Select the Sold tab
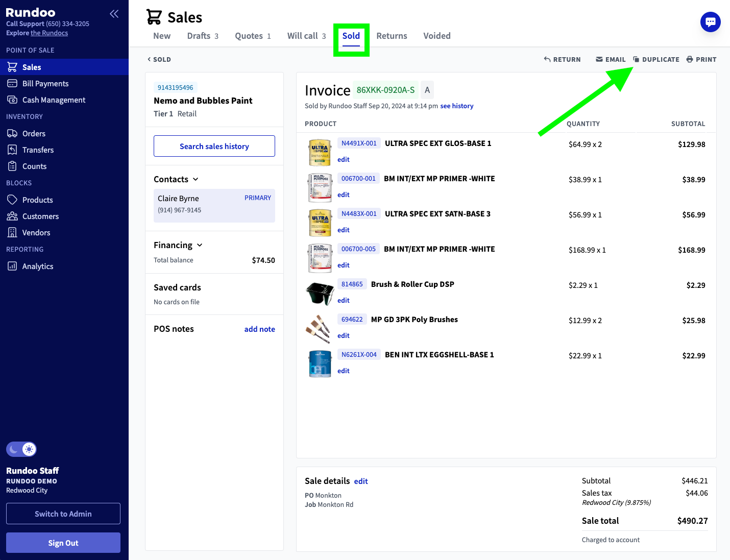Image resolution: width=730 pixels, height=560 pixels. click(351, 36)
